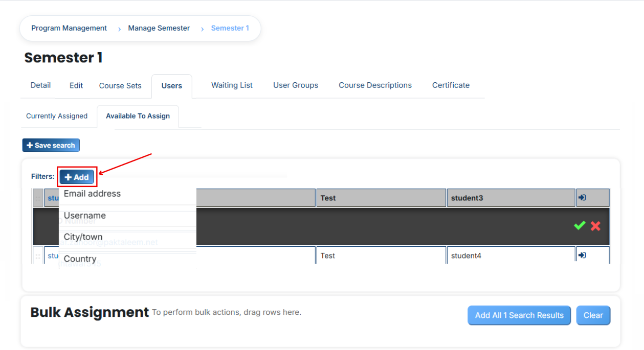Select the Available To Assign sub-tab

click(x=138, y=116)
